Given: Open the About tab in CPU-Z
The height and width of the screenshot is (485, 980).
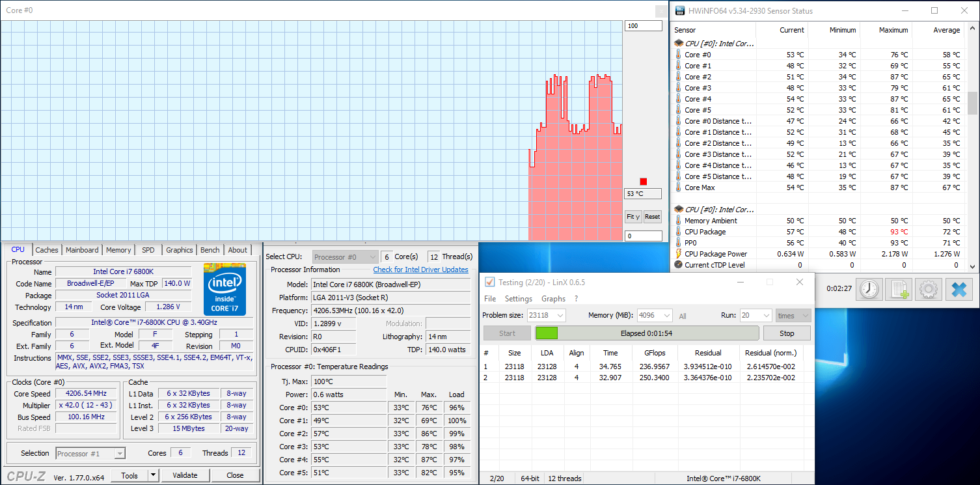Looking at the screenshot, I should [x=238, y=250].
